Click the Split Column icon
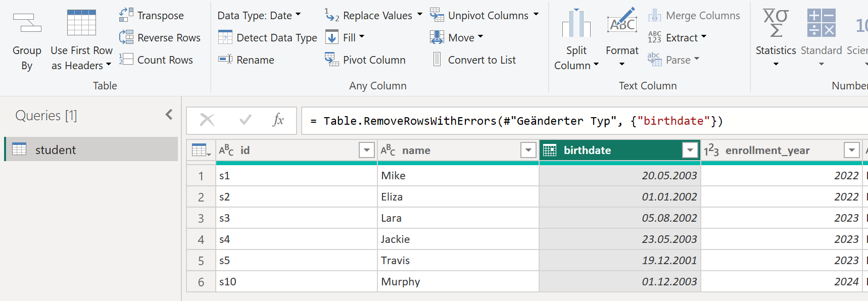Viewport: 868px width, 301px height. pyautogui.click(x=576, y=23)
